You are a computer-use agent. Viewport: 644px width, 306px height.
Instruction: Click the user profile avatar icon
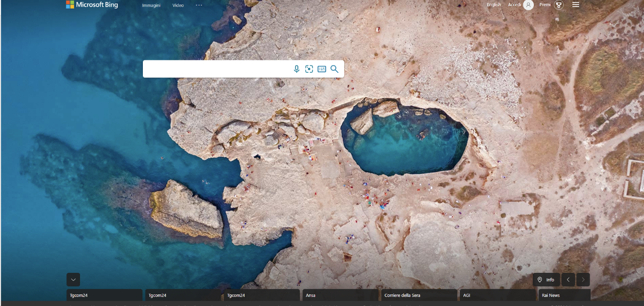[x=528, y=5]
